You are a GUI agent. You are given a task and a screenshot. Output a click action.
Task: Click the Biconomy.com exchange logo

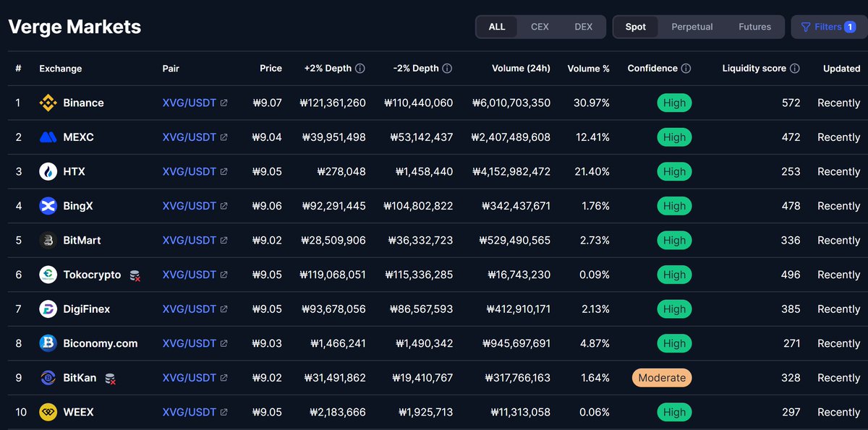point(48,343)
